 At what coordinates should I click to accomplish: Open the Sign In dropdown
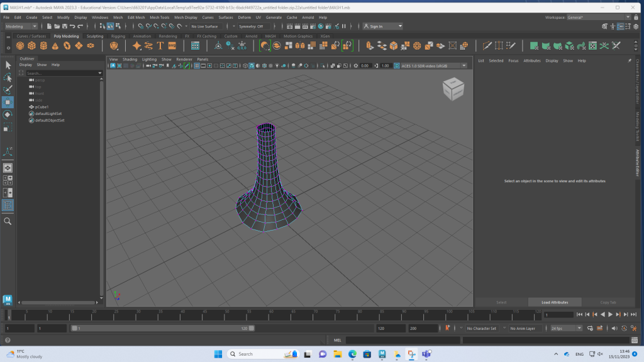[383, 26]
